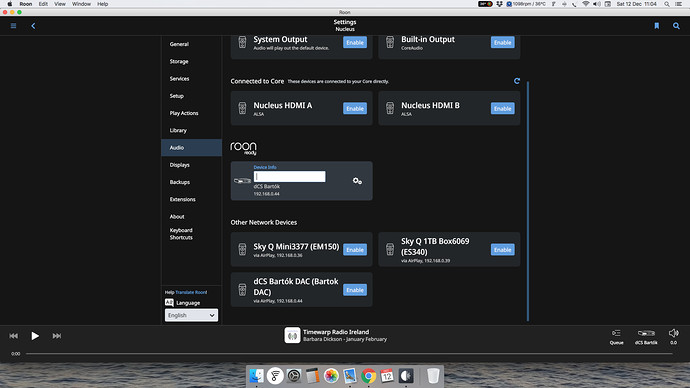Open the Window menu
Image resolution: width=690 pixels, height=388 pixels.
[x=81, y=4]
